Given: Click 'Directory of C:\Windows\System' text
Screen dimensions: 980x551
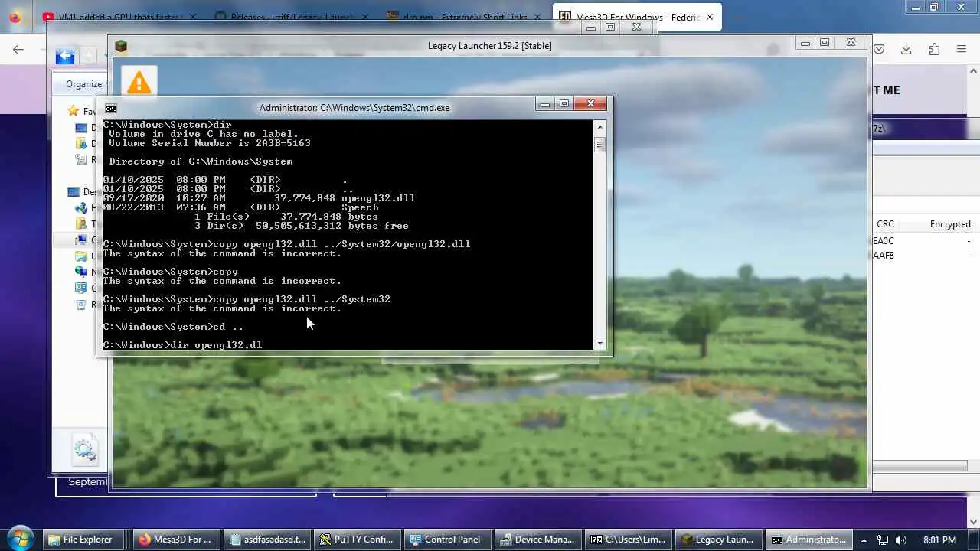Looking at the screenshot, I should click(201, 161).
